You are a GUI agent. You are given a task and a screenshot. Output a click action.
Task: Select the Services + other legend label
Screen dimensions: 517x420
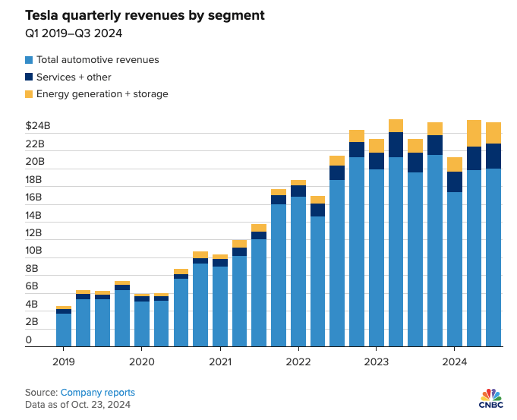74,77
